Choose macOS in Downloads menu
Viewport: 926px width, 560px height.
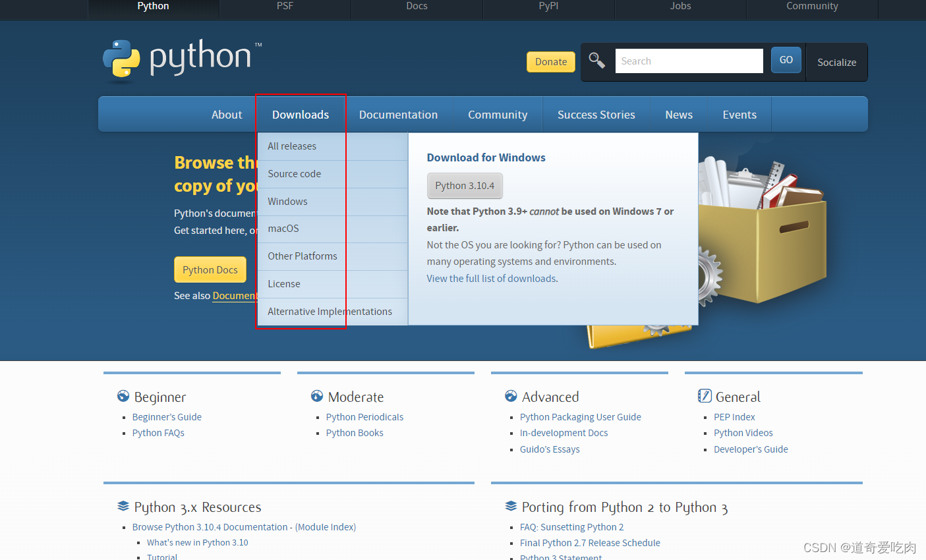pos(333,229)
